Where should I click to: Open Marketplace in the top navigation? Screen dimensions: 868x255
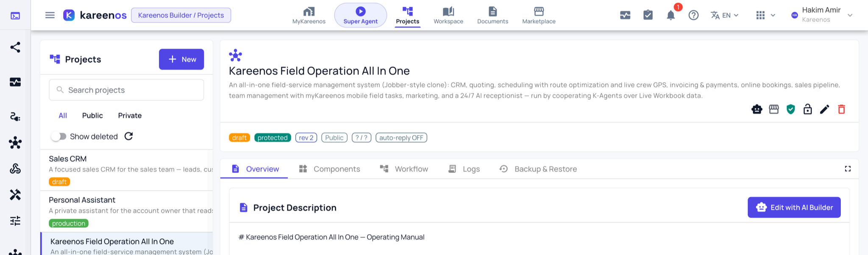coord(539,16)
